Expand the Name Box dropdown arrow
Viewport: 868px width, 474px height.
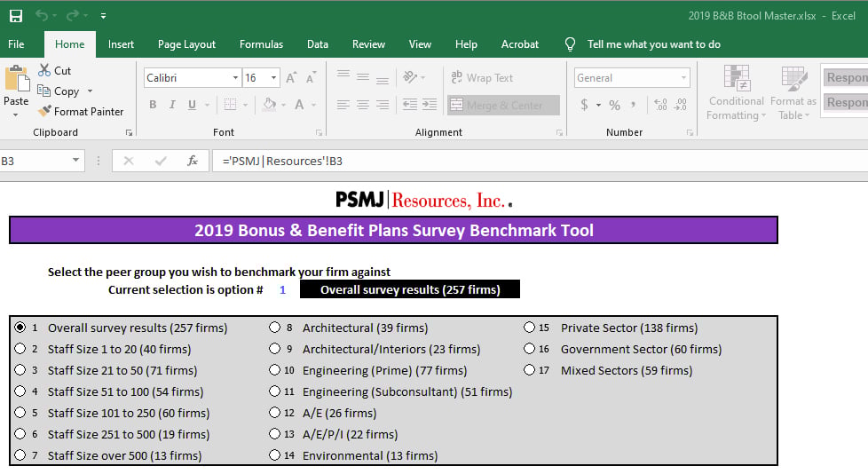[75, 161]
